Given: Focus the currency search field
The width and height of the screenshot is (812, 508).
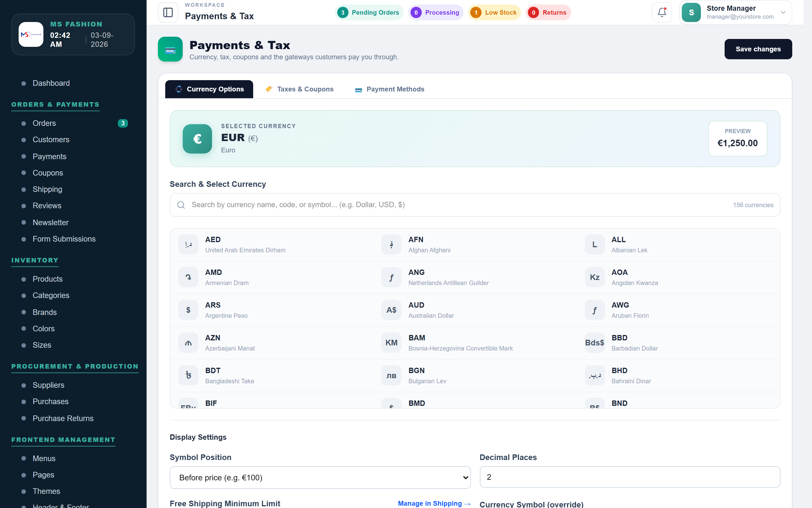Looking at the screenshot, I should point(475,205).
